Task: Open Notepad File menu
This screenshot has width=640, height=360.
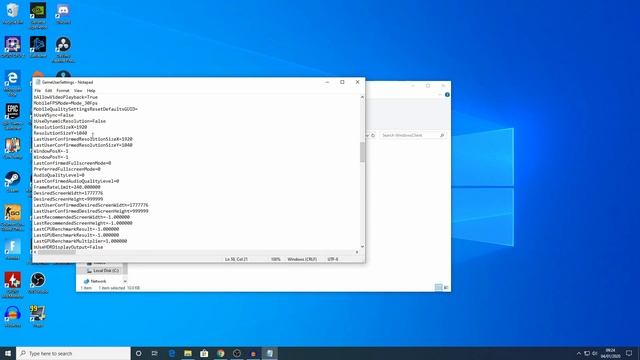Action: click(x=38, y=91)
